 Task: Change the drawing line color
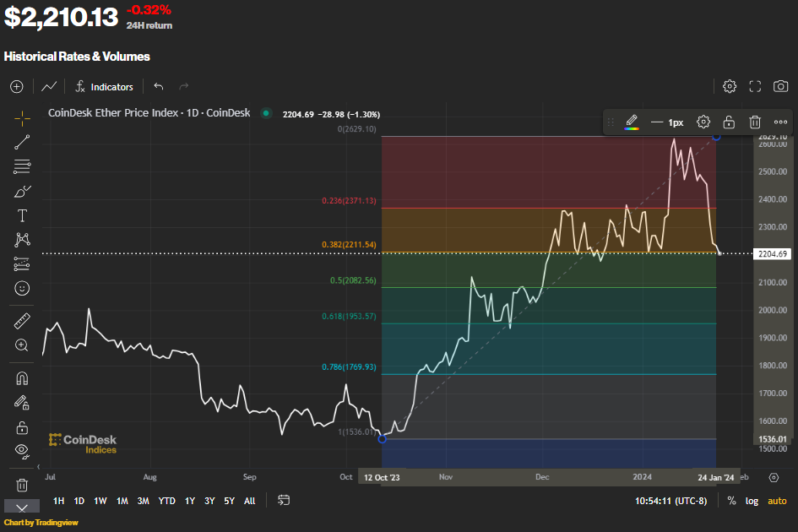click(631, 122)
